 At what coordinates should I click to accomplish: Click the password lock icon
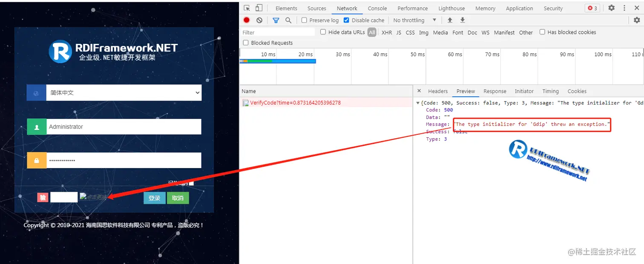pos(37,160)
